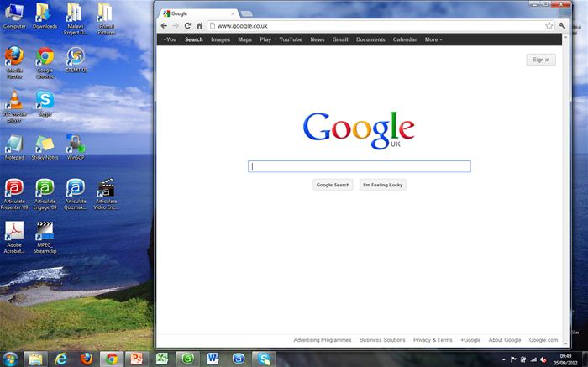This screenshot has width=588, height=367.
Task: Open Play in the Google bar
Action: point(265,39)
